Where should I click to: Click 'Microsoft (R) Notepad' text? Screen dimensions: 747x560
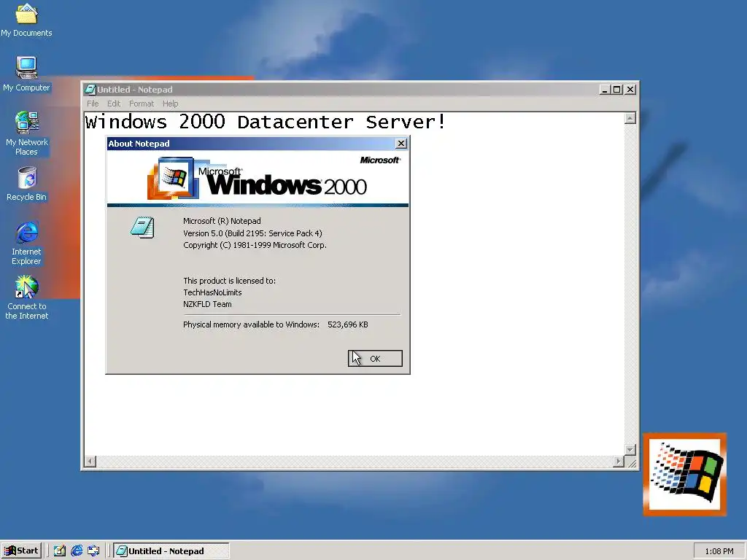222,221
